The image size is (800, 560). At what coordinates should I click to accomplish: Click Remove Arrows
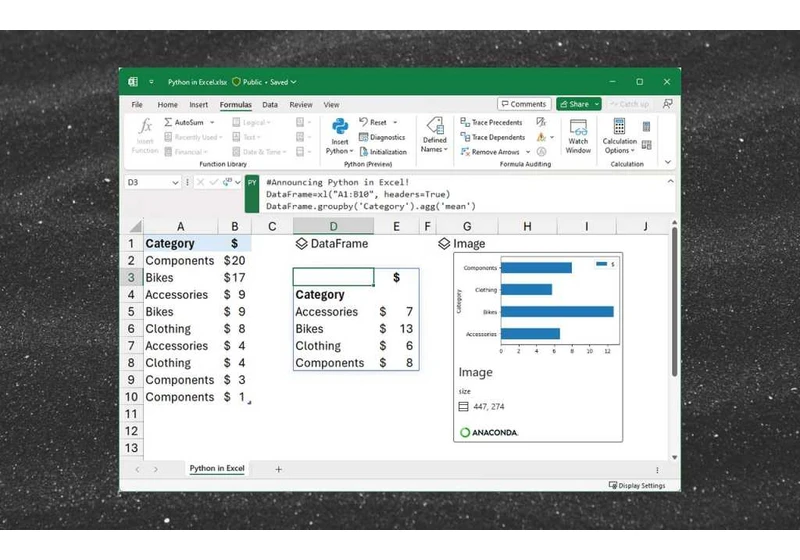490,152
